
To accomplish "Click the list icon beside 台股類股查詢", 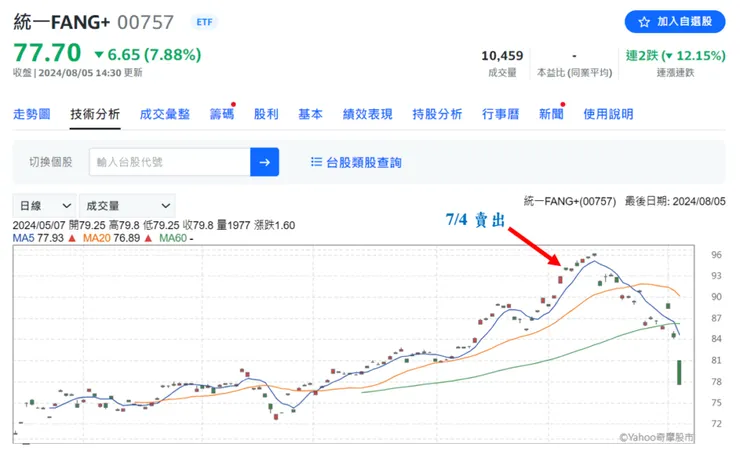I will (x=316, y=162).
